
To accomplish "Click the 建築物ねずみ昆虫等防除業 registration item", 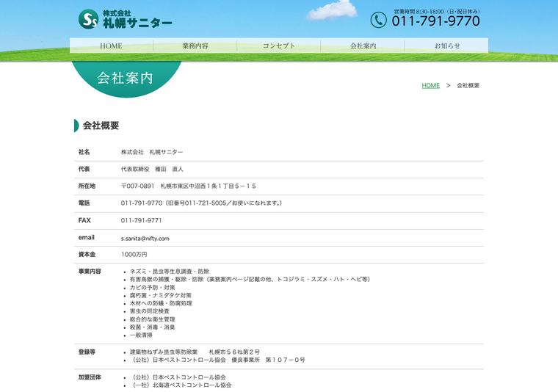I will 195,352.
